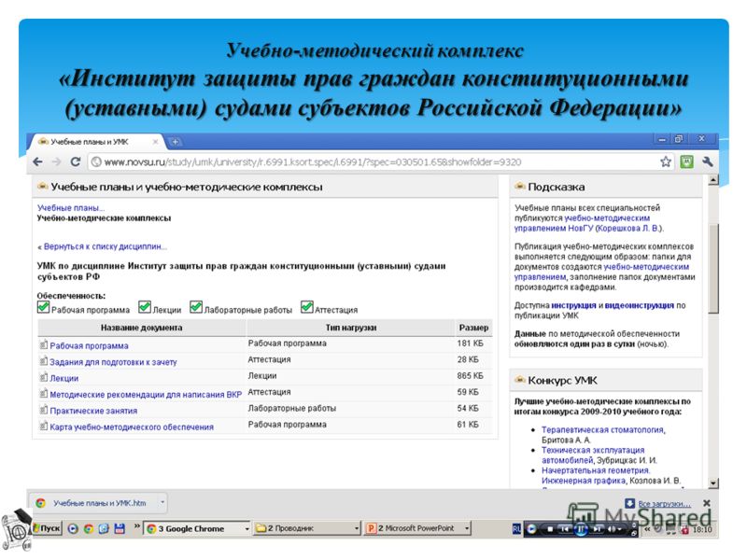Click 'Все загрузки...' link in the download bar

coord(664,504)
